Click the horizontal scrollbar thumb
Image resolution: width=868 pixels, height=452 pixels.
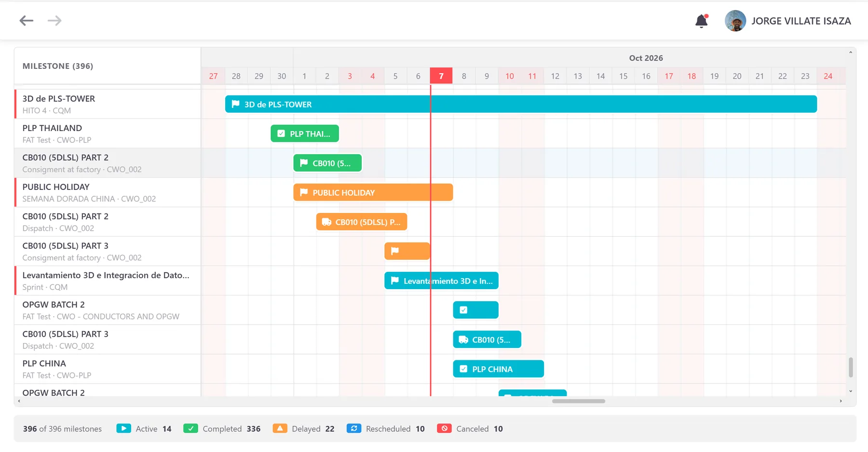click(579, 401)
